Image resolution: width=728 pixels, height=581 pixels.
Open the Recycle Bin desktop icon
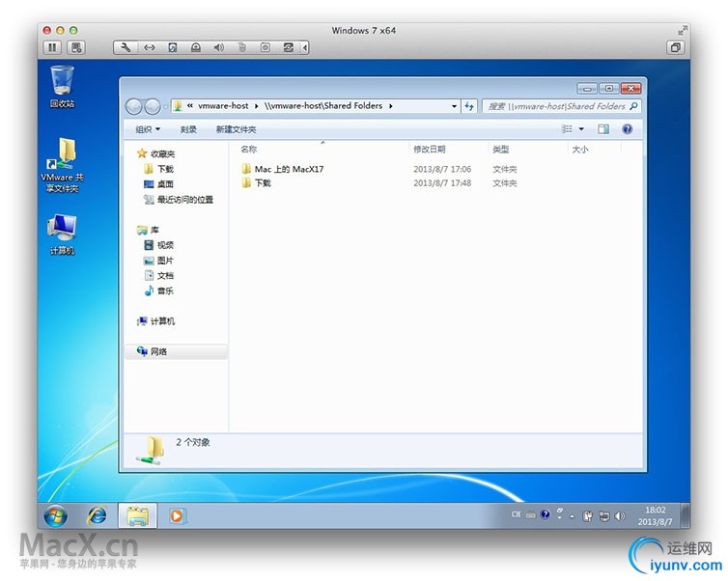(x=62, y=87)
